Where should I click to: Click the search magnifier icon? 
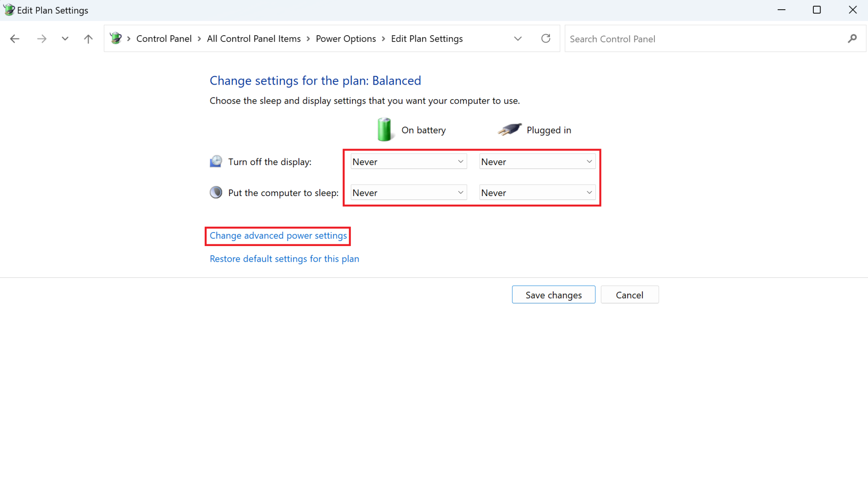[852, 39]
